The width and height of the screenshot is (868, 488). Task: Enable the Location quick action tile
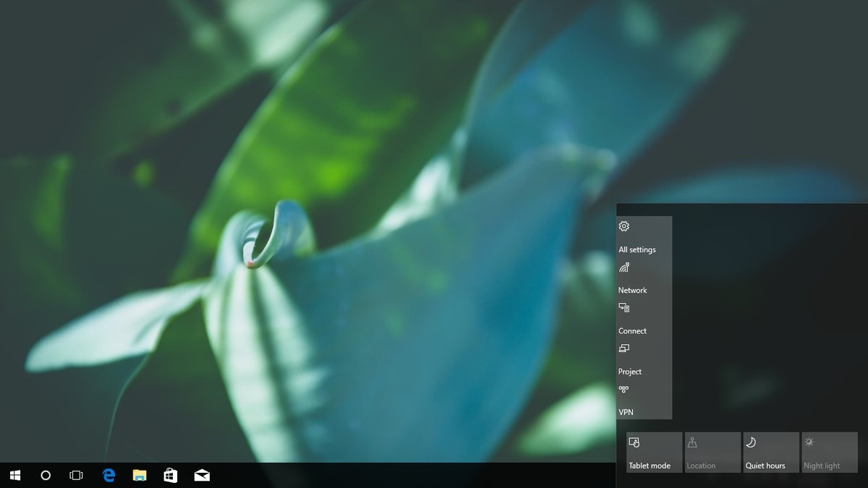(x=712, y=453)
